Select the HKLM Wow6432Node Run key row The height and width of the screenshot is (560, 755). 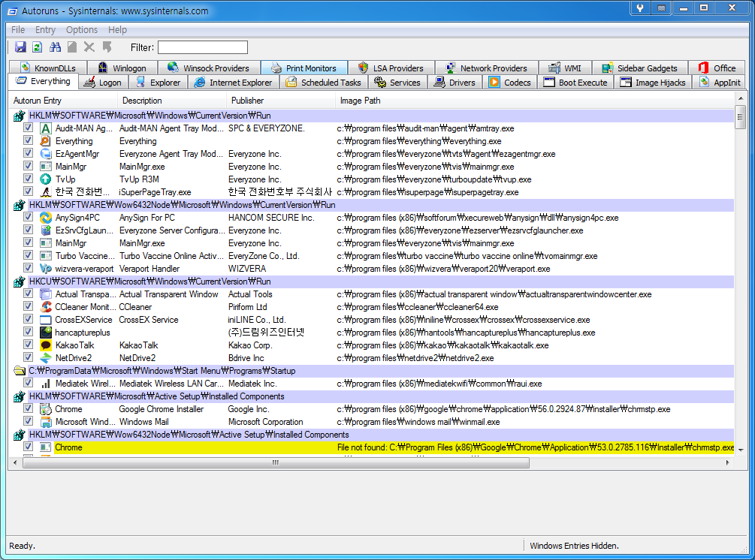(x=373, y=204)
